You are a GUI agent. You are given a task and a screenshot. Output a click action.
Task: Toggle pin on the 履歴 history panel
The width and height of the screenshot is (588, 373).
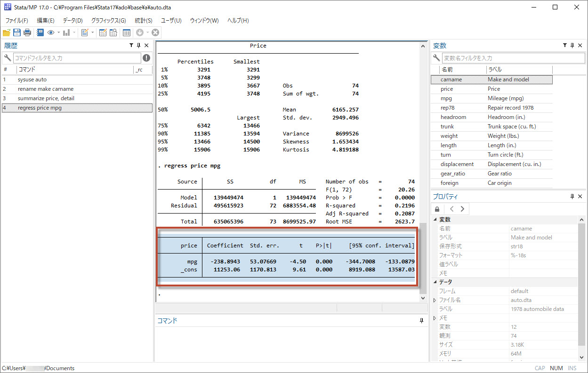tap(138, 46)
